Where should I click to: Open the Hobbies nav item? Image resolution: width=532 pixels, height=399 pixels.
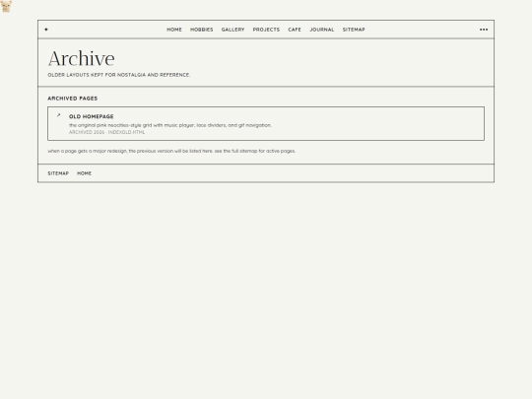point(202,30)
